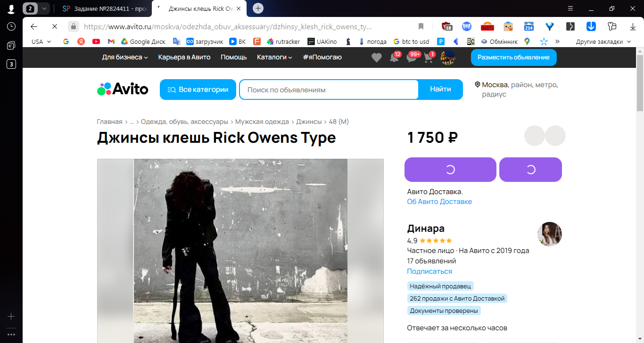Open the btc to usd bookmark

pos(411,41)
